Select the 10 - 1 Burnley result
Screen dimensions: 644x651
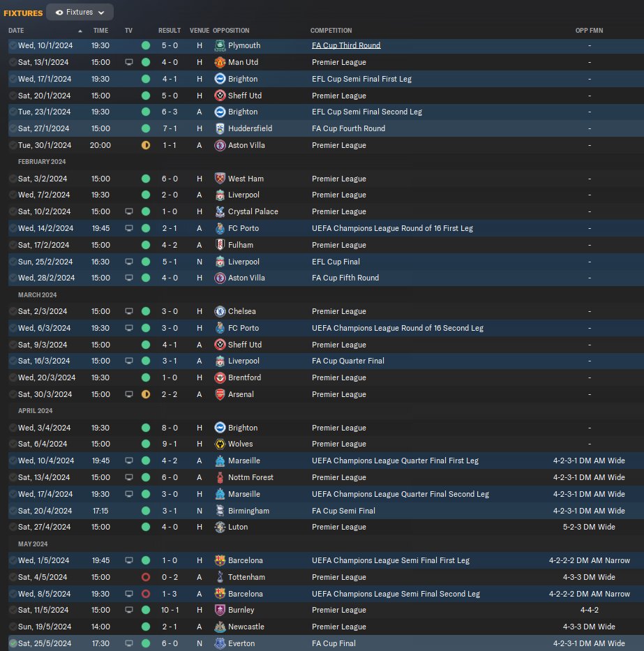click(170, 610)
